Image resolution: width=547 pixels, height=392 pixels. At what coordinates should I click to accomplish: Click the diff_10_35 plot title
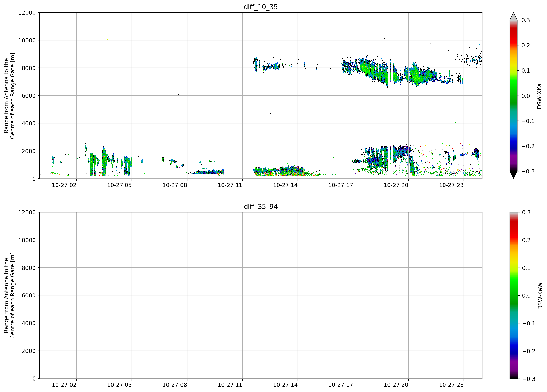click(261, 7)
